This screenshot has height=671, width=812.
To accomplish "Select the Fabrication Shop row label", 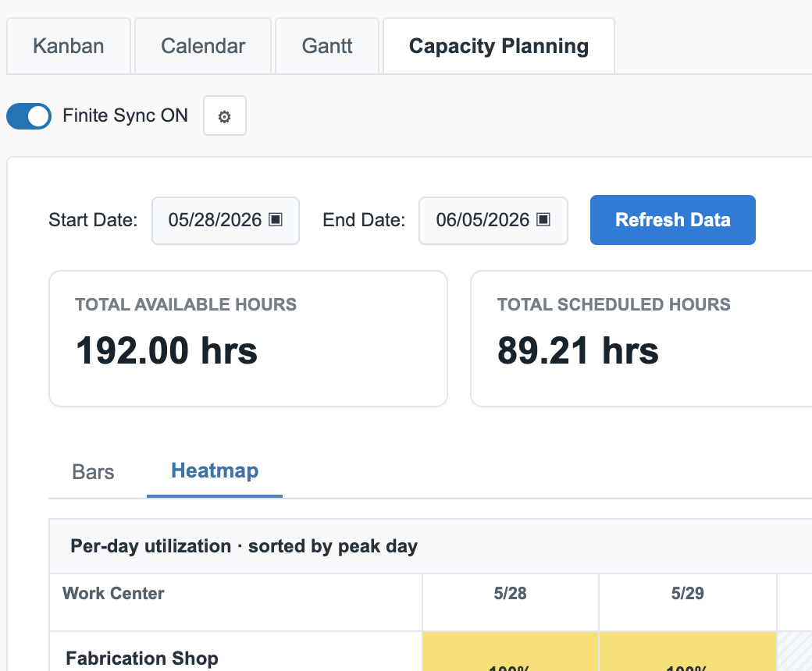I will coord(142,659).
